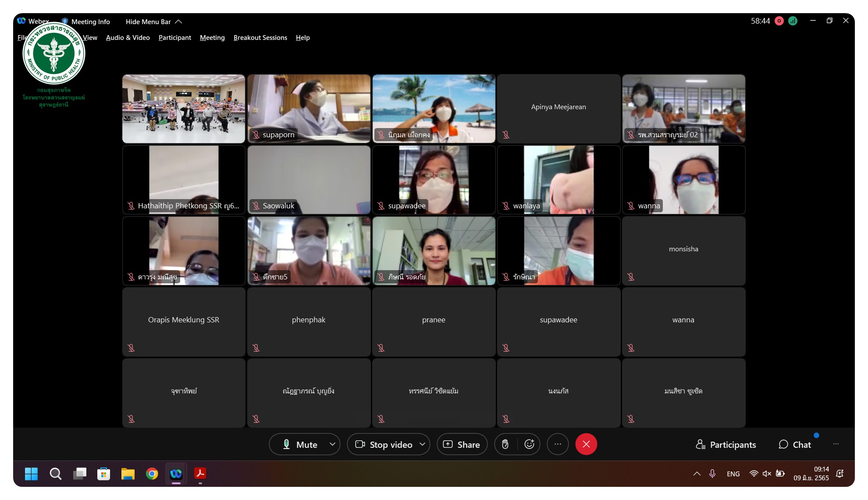Click muted mic icon on Apinya Meejarean tile
The image size is (868, 500).
coord(506,135)
